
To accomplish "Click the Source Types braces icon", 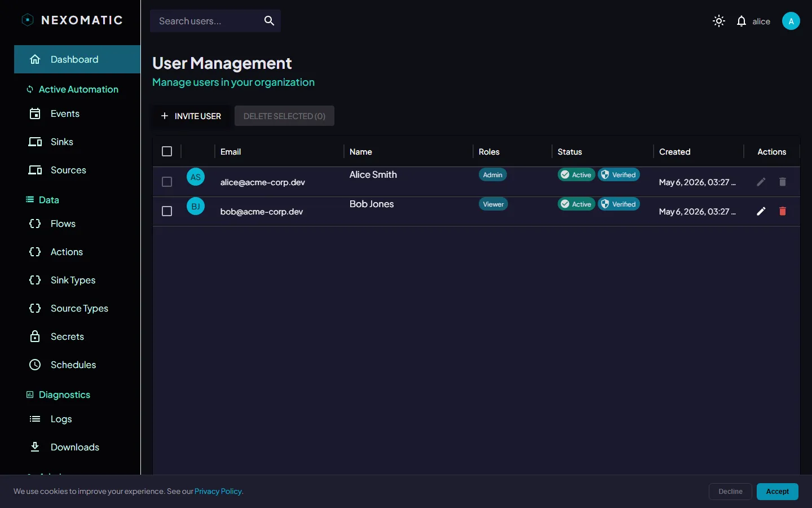I will [x=35, y=308].
